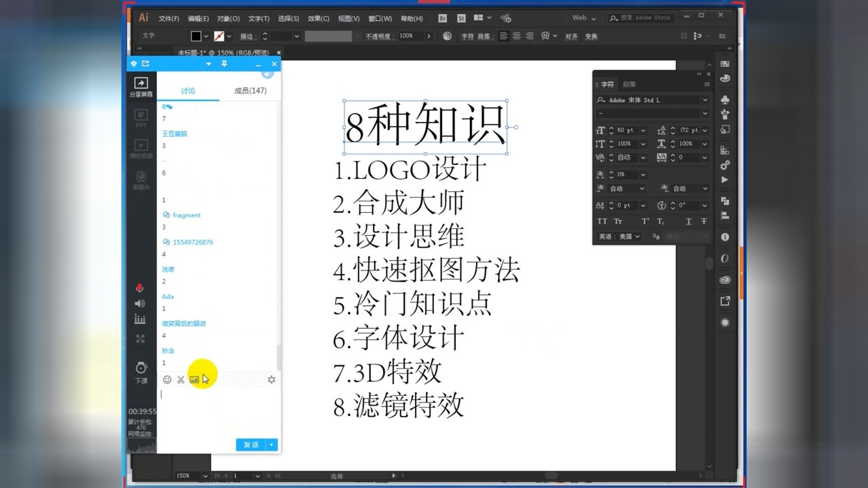Screen dimensions: 868x488
Task: Open the emoji picker in chat
Action: pos(167,380)
